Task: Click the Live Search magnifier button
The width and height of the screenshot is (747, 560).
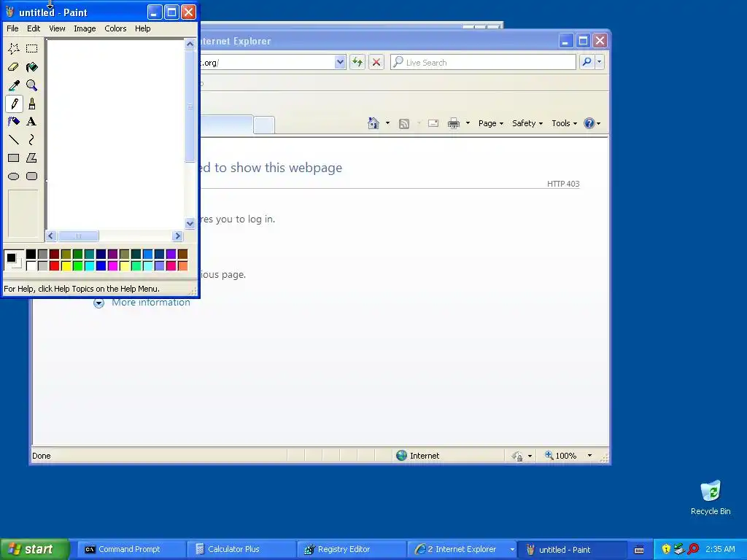Action: 587,62
